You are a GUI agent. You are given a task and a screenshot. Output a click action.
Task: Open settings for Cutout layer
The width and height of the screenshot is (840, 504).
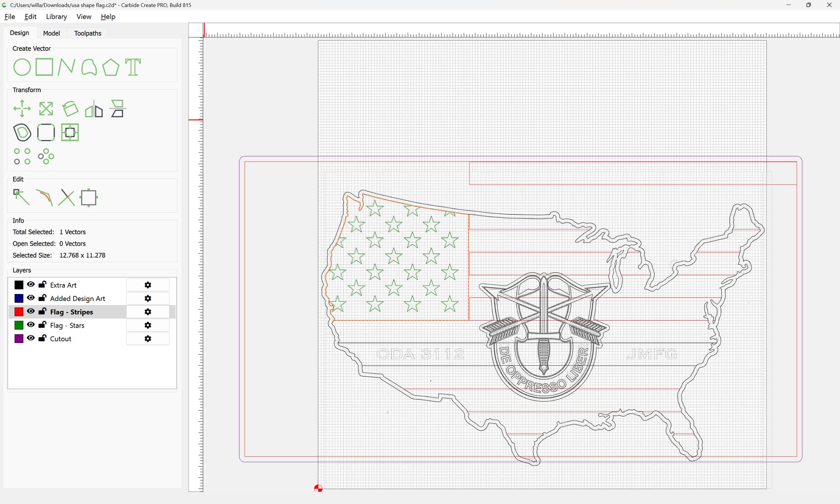pos(148,339)
